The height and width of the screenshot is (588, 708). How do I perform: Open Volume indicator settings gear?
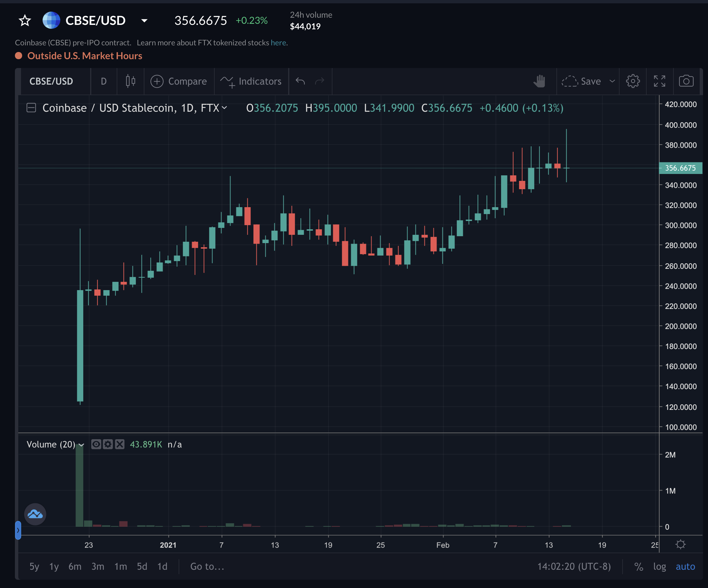click(108, 444)
